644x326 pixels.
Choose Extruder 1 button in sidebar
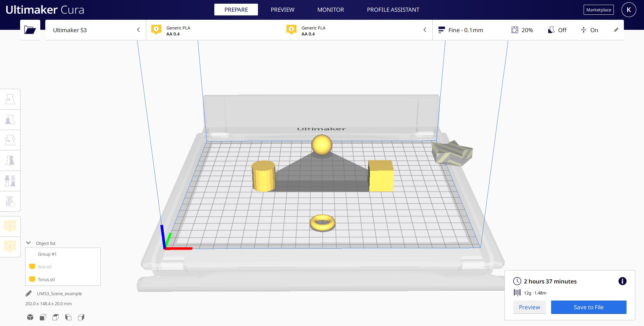pyautogui.click(x=10, y=226)
